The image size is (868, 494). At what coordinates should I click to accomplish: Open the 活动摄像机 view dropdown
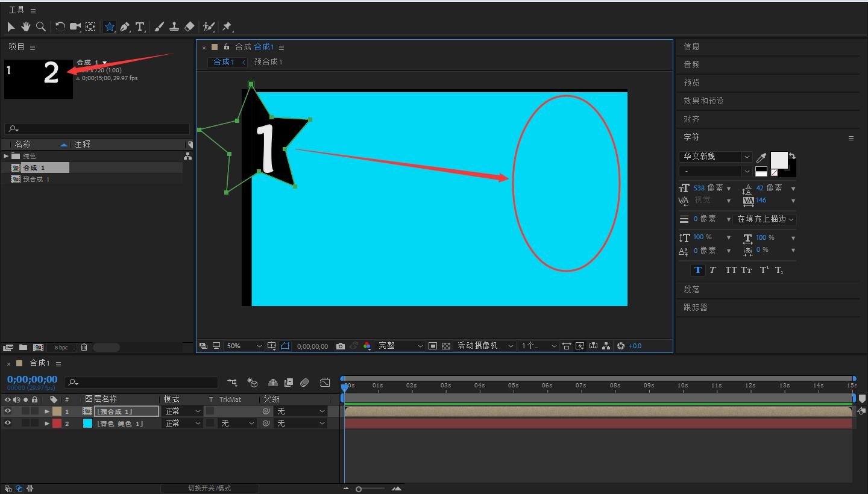[x=485, y=346]
